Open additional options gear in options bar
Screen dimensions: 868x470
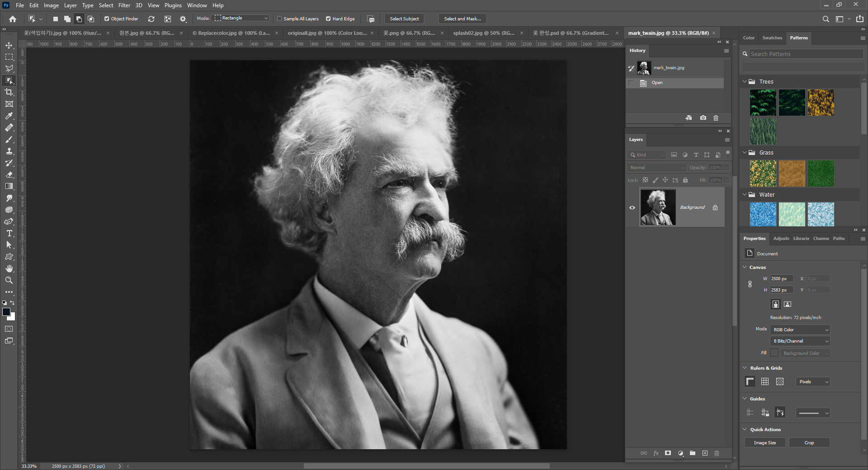coord(183,19)
